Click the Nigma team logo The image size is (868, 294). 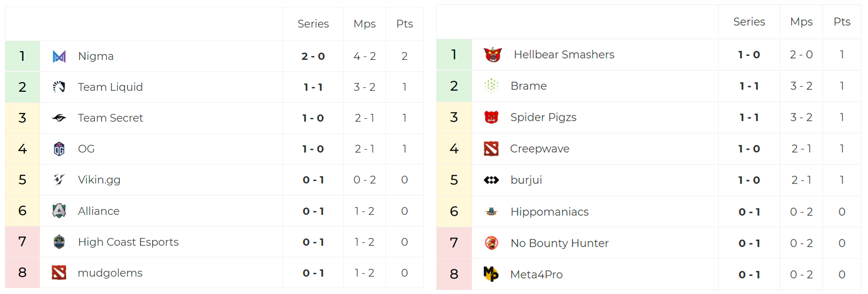click(59, 56)
